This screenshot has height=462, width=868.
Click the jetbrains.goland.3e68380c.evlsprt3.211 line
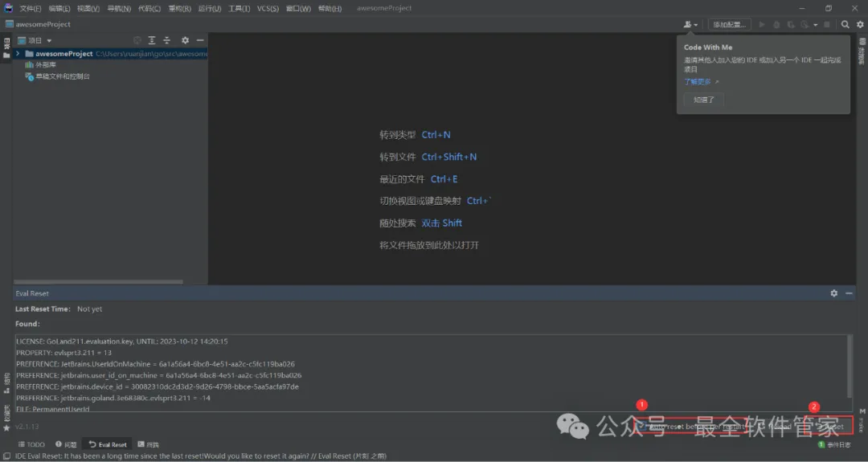tap(113, 398)
